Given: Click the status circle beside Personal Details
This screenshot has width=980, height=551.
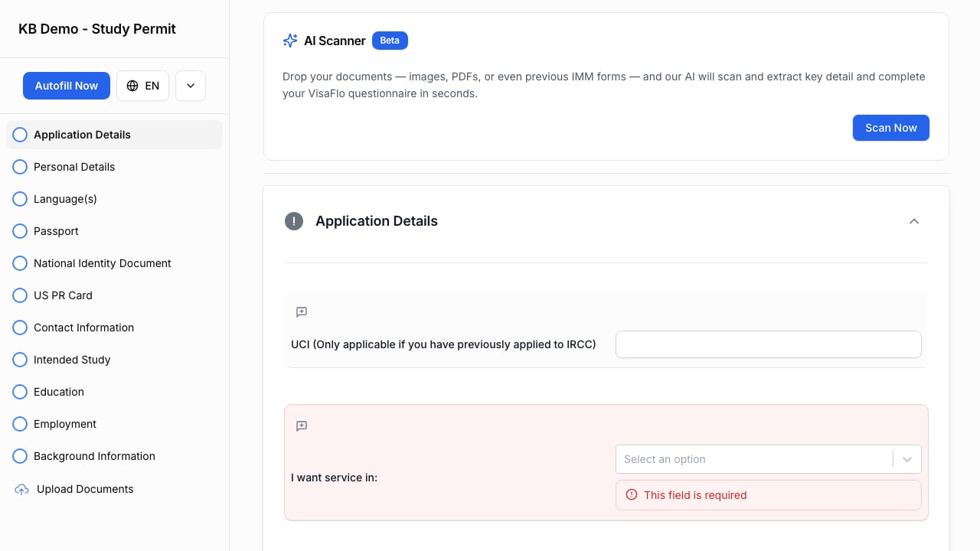Looking at the screenshot, I should click(x=20, y=167).
